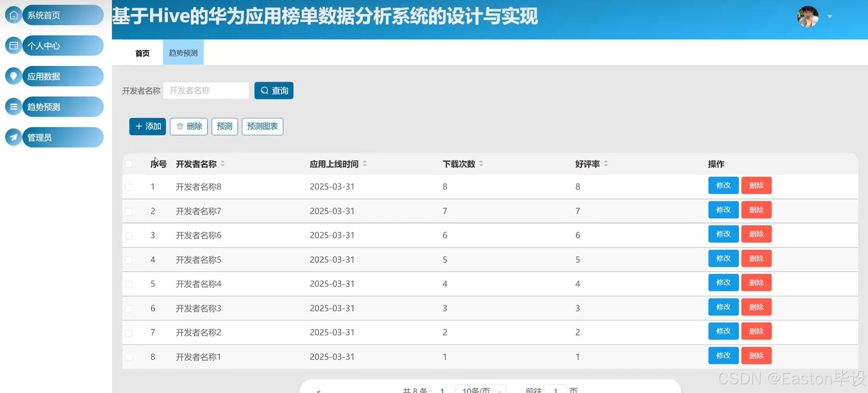Image resolution: width=868 pixels, height=393 pixels.
Task: Check the box for row 开发者名称3
Action: 129,309
